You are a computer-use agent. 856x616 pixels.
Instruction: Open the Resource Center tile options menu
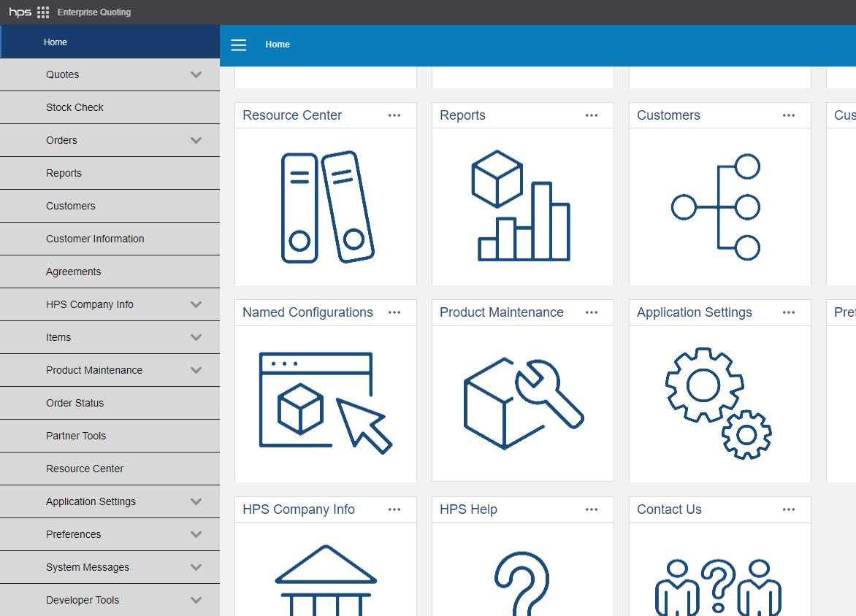394,115
